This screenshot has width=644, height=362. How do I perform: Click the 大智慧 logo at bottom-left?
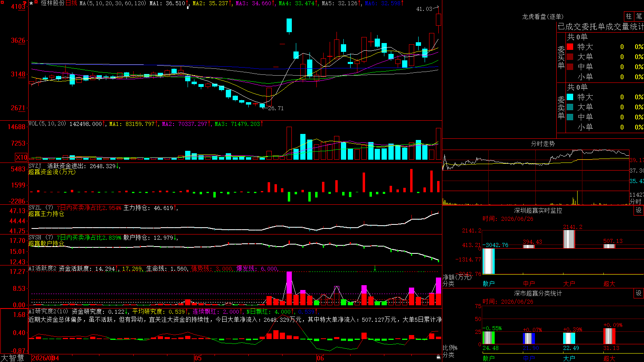pyautogui.click(x=12, y=358)
